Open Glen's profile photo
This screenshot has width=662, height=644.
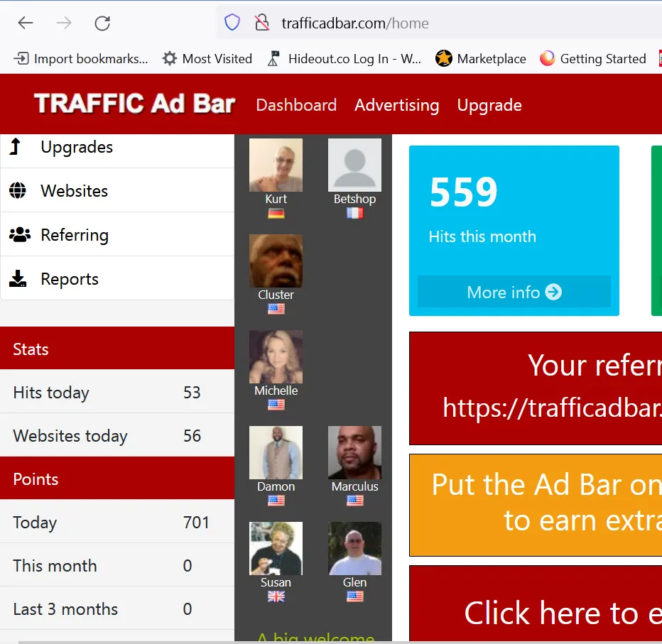(354, 548)
